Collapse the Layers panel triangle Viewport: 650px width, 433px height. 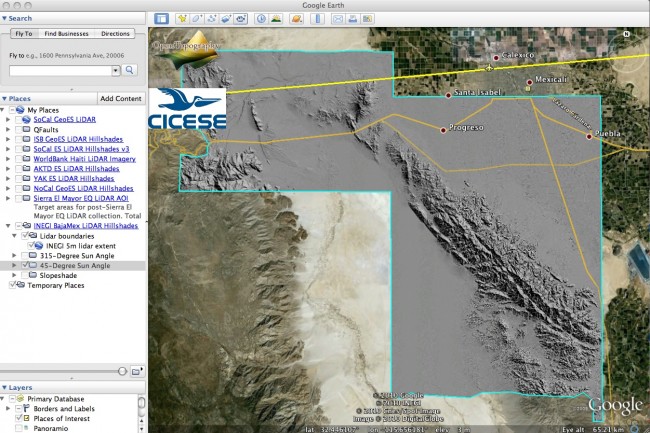[x=4, y=387]
